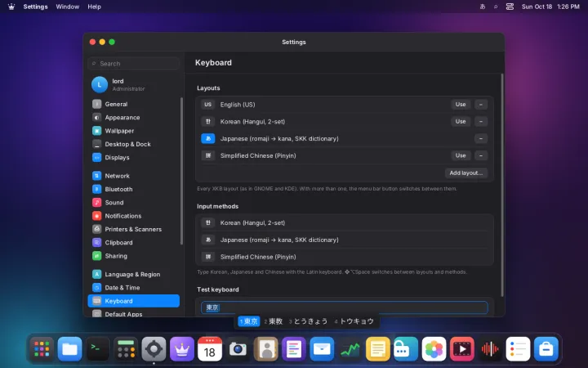Select Simplified Chinese (Pinyin) under Input methods
Viewport: 588px width, 368px height.
tap(345, 257)
